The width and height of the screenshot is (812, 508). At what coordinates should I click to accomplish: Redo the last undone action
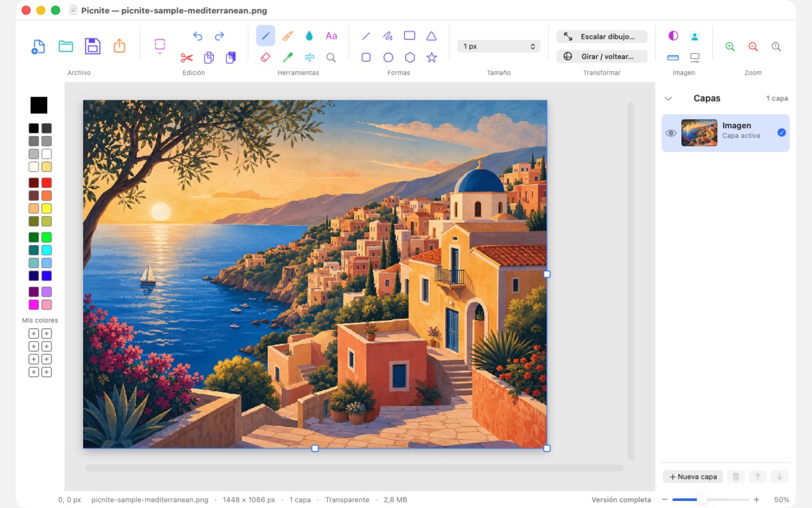click(219, 36)
